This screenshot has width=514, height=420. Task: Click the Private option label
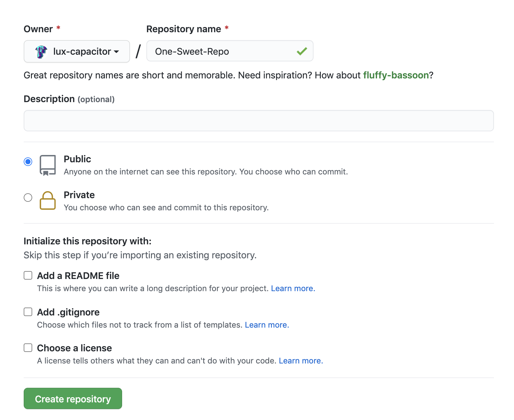pyautogui.click(x=79, y=195)
